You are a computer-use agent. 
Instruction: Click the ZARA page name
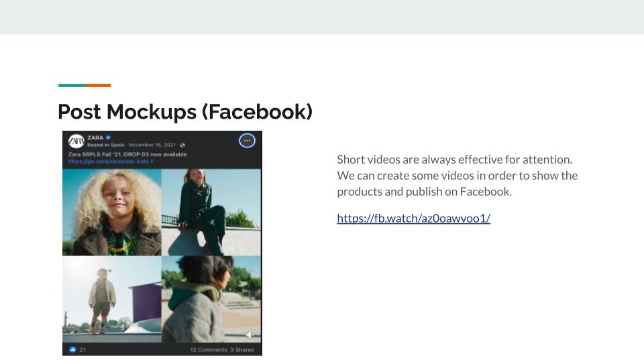coord(95,137)
